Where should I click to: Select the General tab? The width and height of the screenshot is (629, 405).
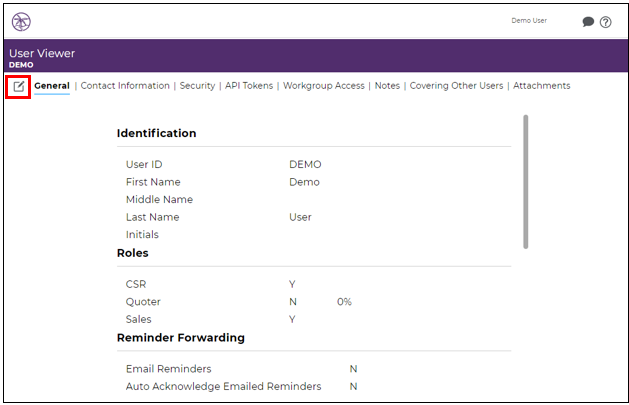(52, 86)
